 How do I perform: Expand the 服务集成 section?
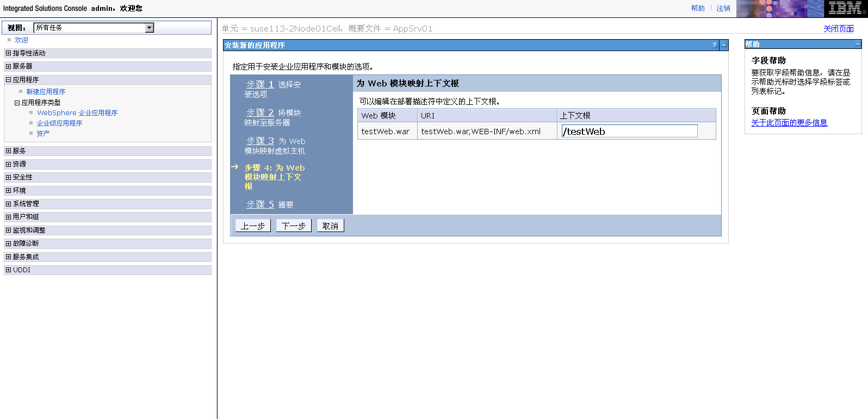[x=8, y=257]
